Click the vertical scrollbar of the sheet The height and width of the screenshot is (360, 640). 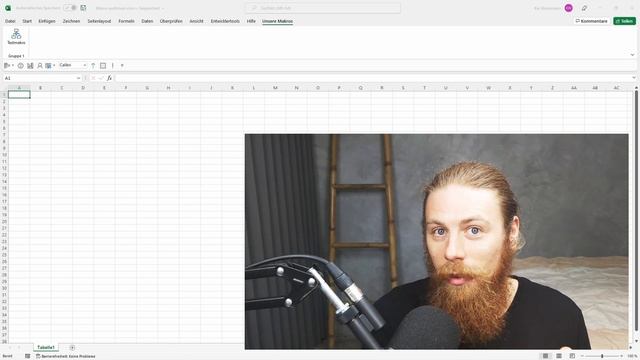636,210
